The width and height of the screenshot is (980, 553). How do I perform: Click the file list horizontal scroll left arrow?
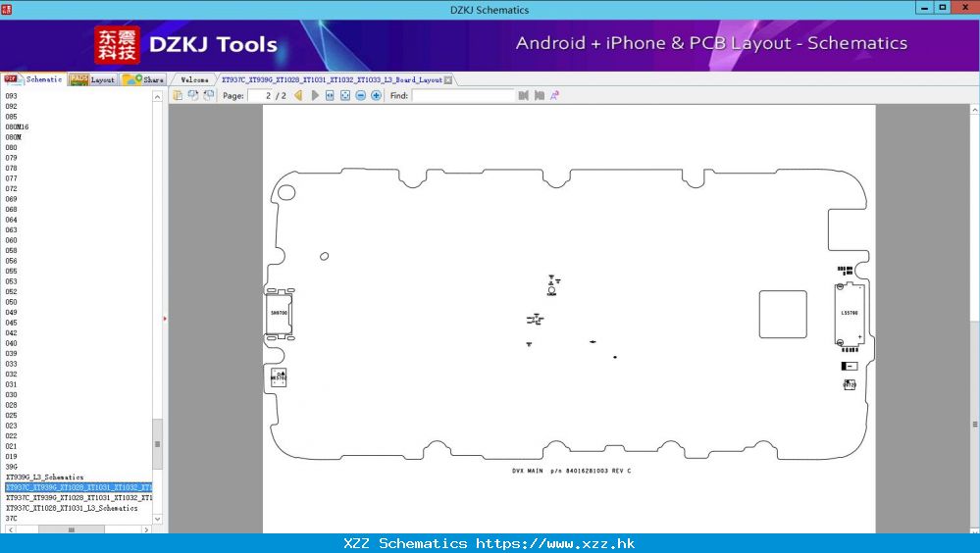(11, 529)
